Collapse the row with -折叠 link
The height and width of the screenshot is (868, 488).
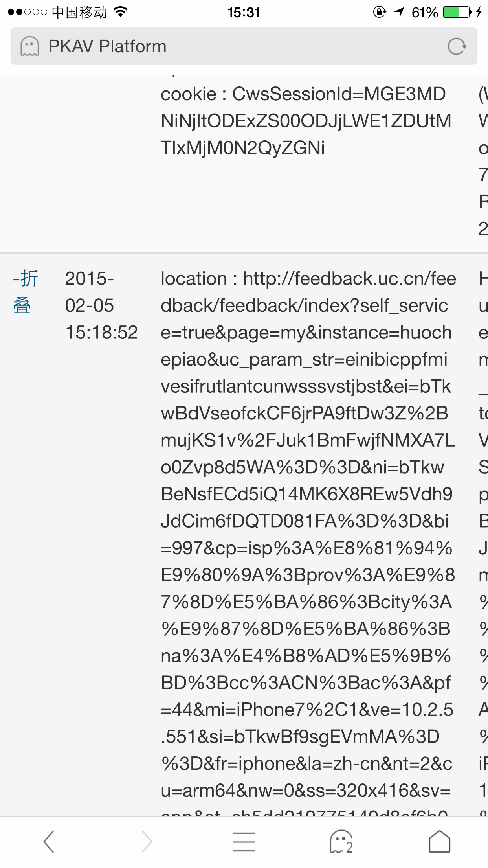26,292
